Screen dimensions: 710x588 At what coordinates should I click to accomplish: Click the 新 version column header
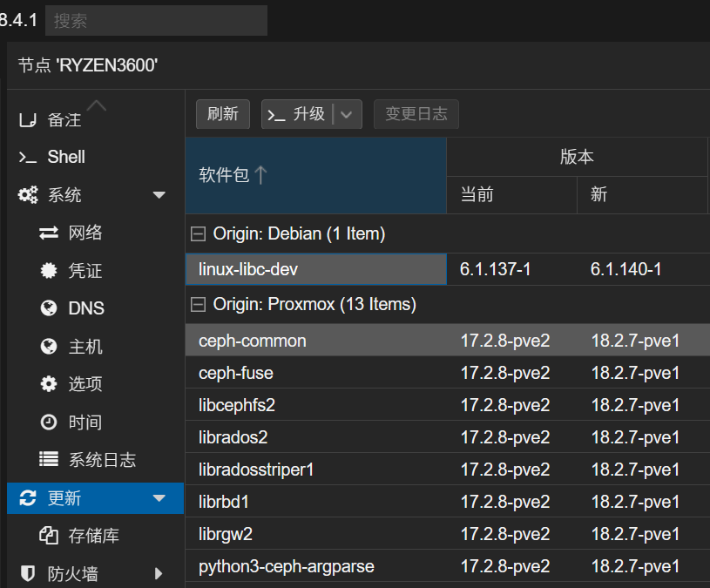pyautogui.click(x=642, y=195)
